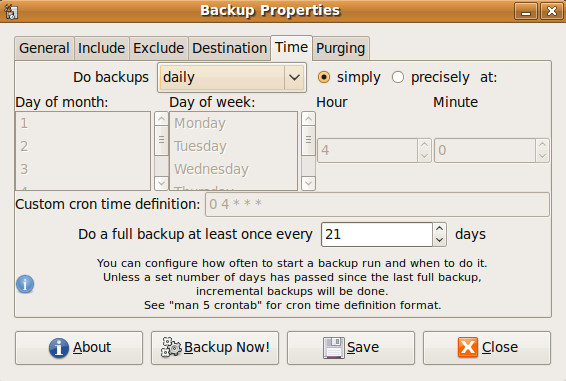The height and width of the screenshot is (381, 566).
Task: Go to the Include tab
Action: point(101,48)
